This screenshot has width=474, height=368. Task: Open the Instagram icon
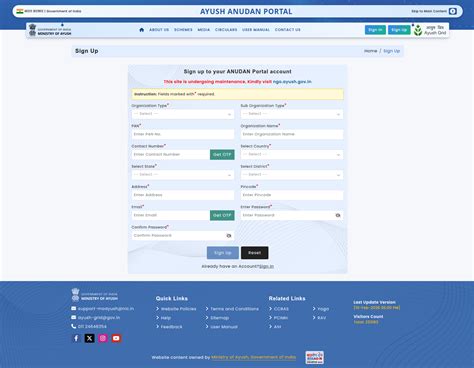[x=103, y=338]
